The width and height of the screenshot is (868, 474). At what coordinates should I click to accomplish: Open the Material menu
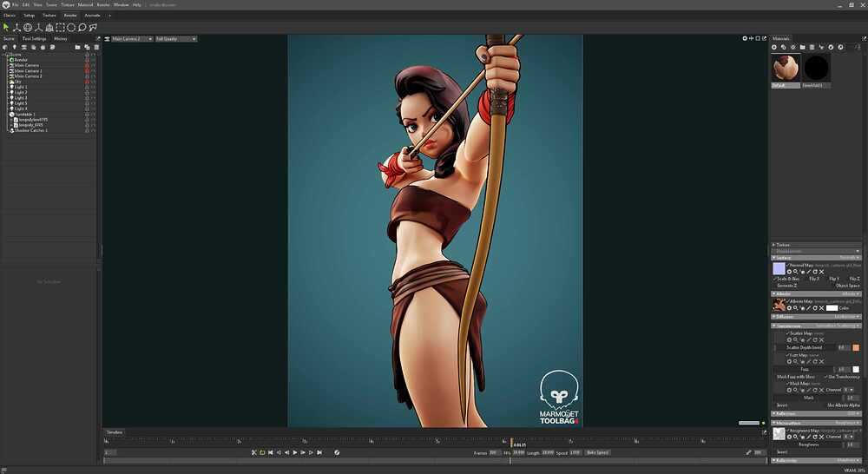coord(85,4)
